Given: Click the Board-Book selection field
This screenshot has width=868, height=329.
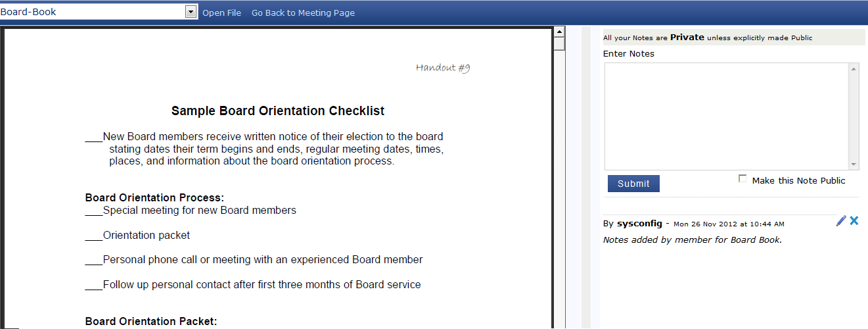Looking at the screenshot, I should (92, 12).
